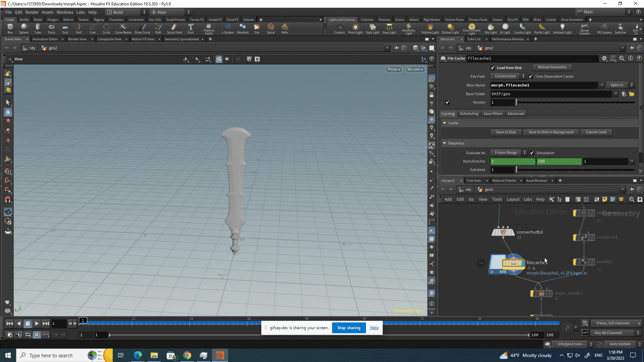Create an Ambient Light
Viewport: 644px width, 362px height.
[x=562, y=28]
